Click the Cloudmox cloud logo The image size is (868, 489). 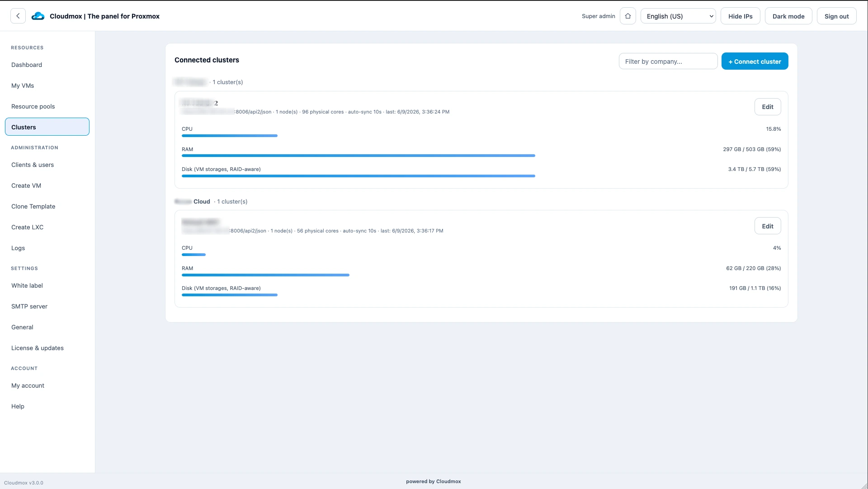38,16
